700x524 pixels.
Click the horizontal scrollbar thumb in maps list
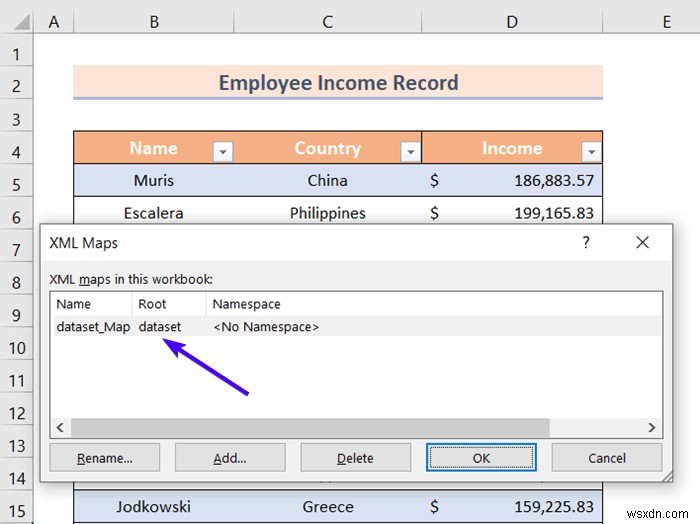point(310,427)
